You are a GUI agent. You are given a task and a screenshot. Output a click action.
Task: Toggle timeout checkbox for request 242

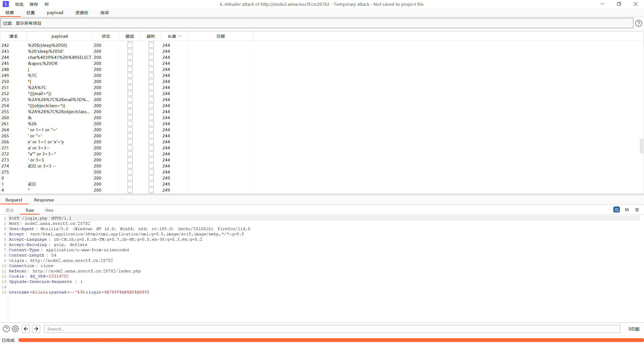[x=151, y=45]
